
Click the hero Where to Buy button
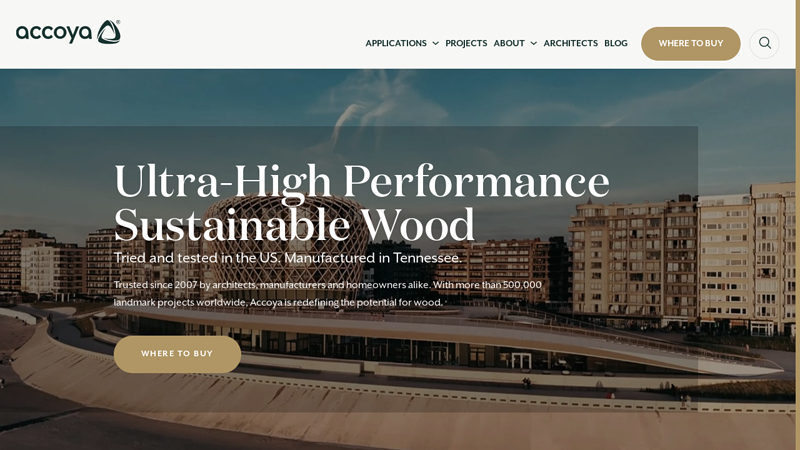point(177,354)
